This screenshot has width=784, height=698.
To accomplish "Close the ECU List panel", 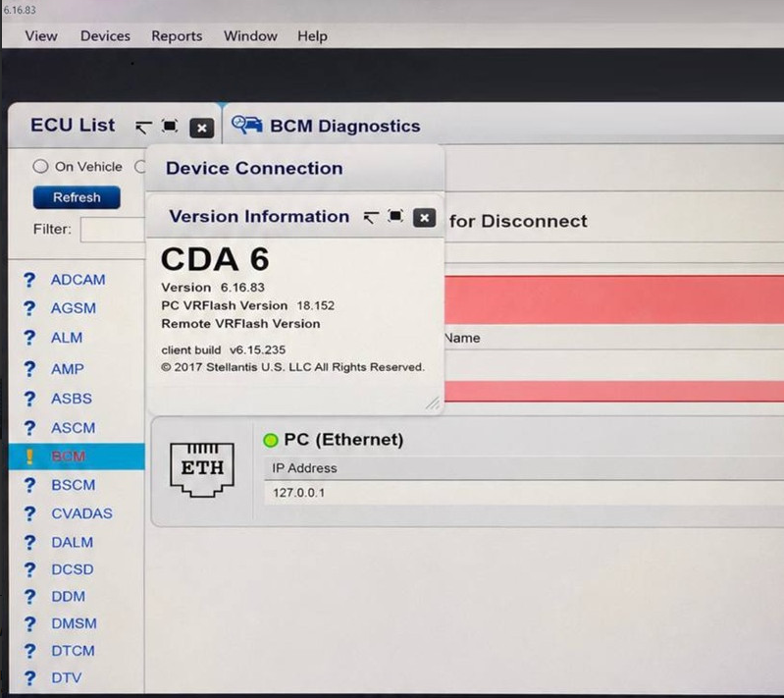I will (202, 129).
